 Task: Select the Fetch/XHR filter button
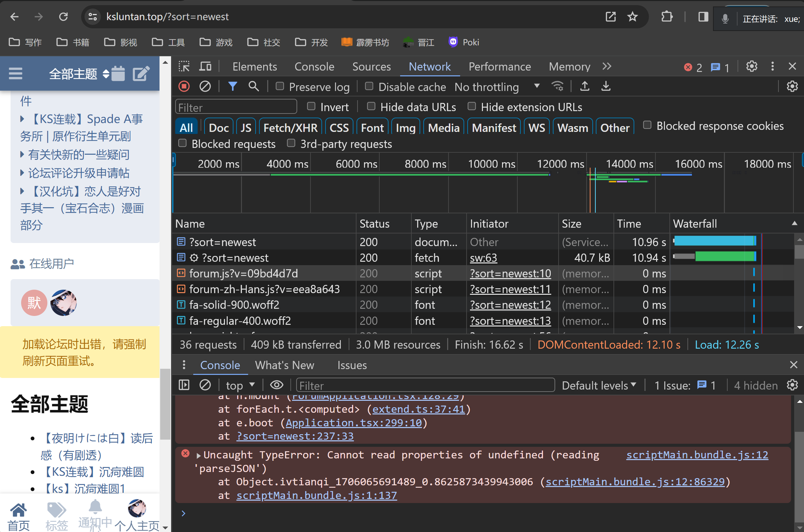290,128
